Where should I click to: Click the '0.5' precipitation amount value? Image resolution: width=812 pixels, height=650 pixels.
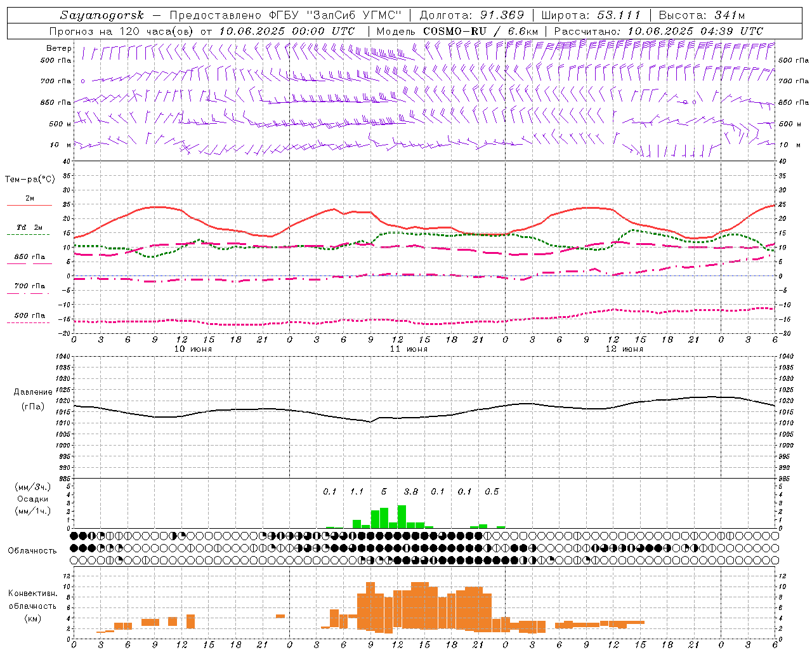click(492, 492)
